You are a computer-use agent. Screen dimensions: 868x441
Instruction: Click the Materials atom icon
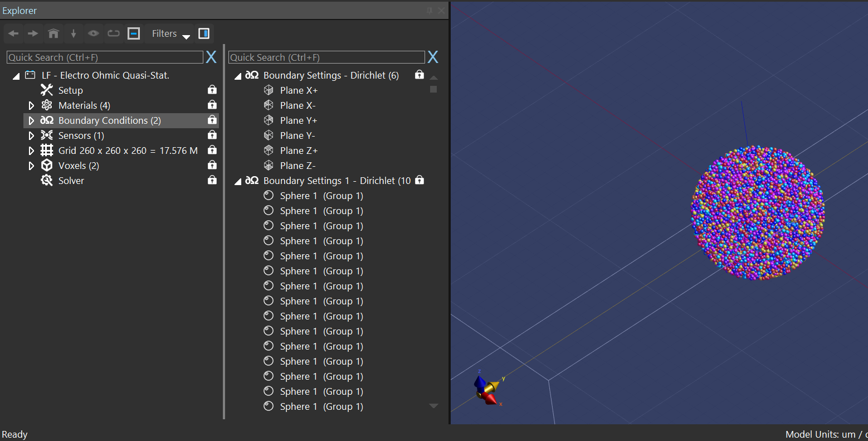tap(47, 105)
